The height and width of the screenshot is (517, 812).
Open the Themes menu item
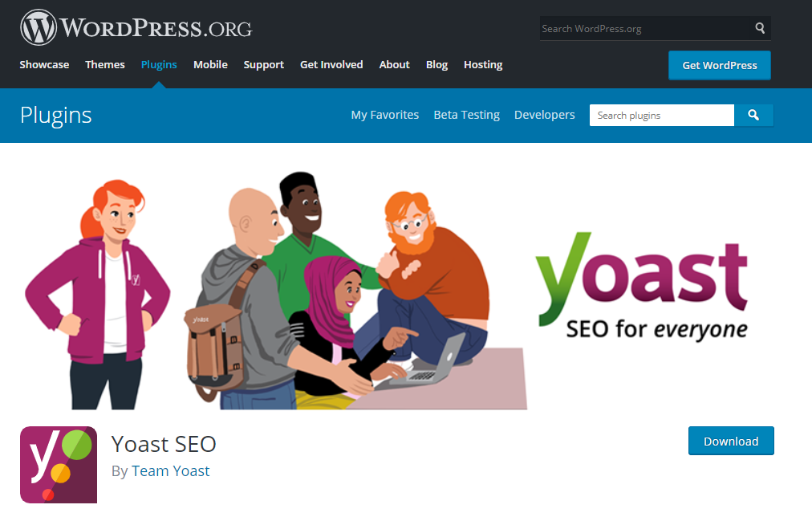[x=105, y=65]
